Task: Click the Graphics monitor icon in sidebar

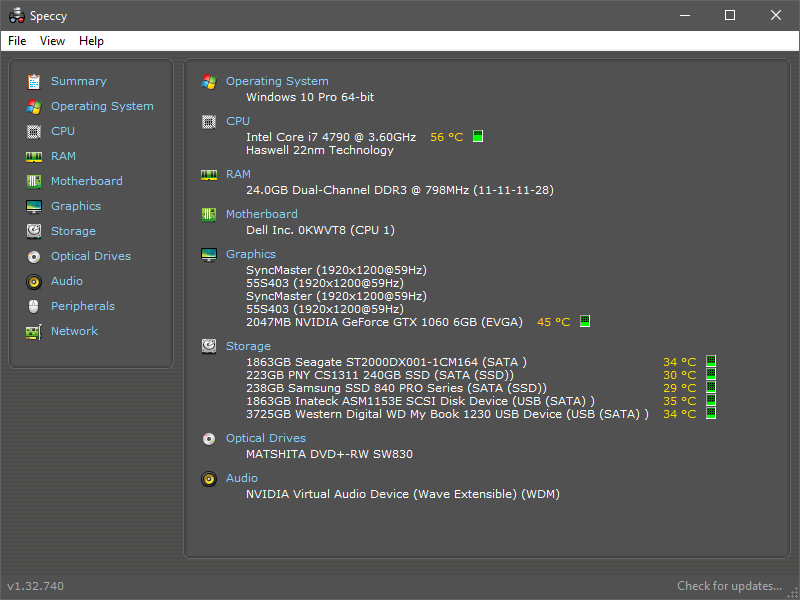Action: tap(34, 206)
